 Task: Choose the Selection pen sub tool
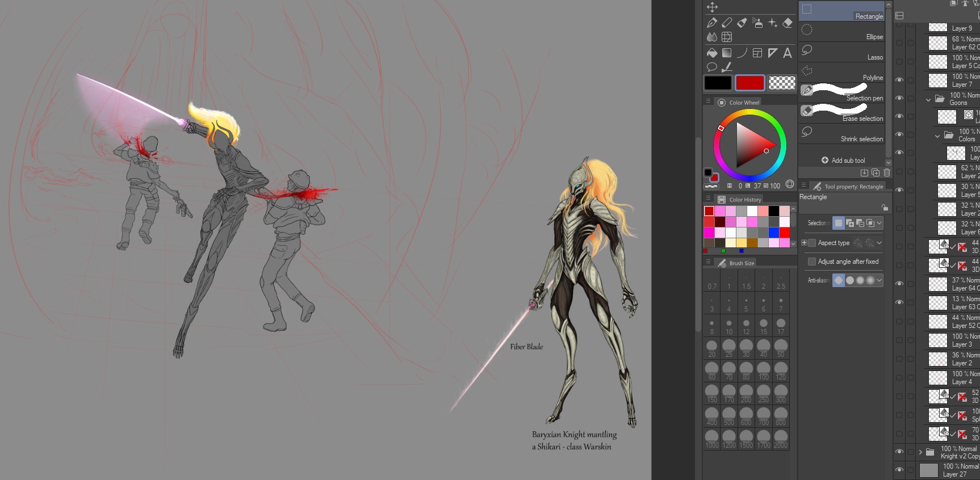pos(842,93)
